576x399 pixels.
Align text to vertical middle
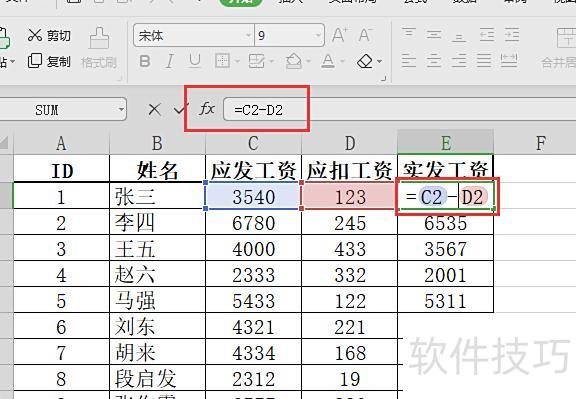tap(434, 35)
